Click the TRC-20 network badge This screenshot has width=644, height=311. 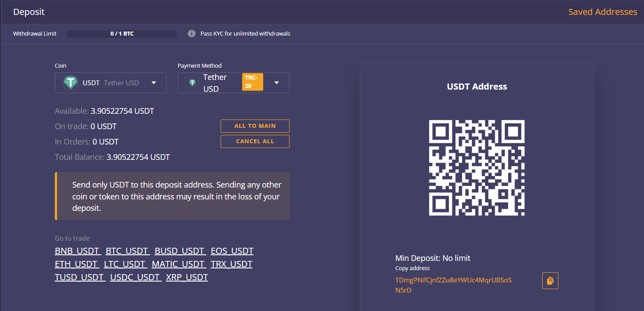coord(253,82)
